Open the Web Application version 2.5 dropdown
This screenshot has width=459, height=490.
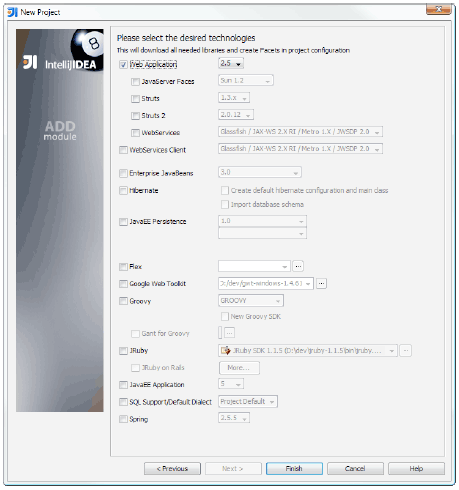pyautogui.click(x=231, y=63)
